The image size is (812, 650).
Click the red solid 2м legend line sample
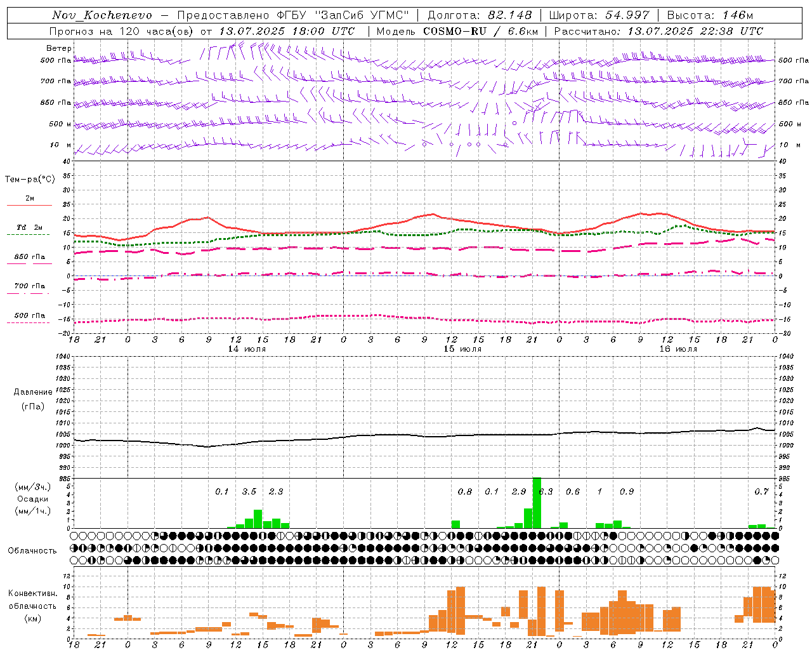coord(29,206)
